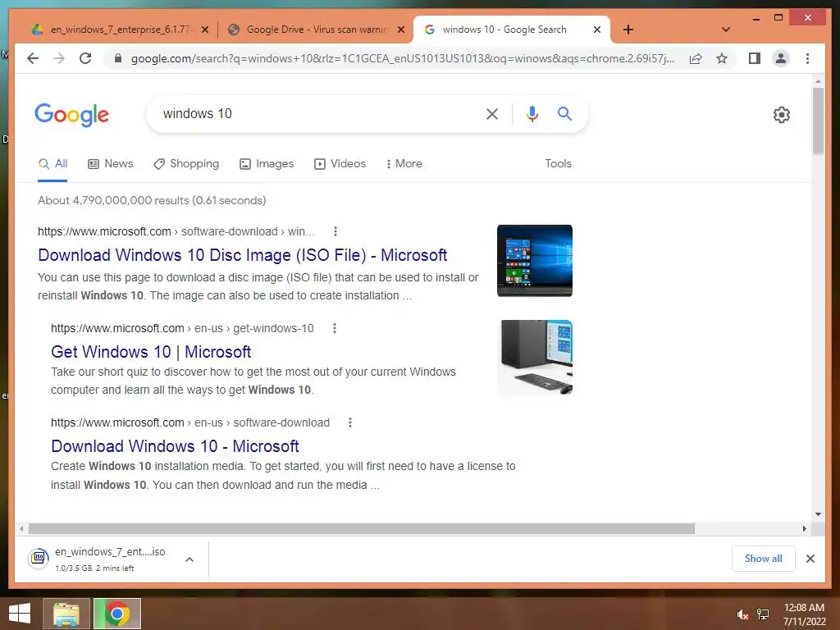Close the Google Drive virus scan tab

point(400,30)
